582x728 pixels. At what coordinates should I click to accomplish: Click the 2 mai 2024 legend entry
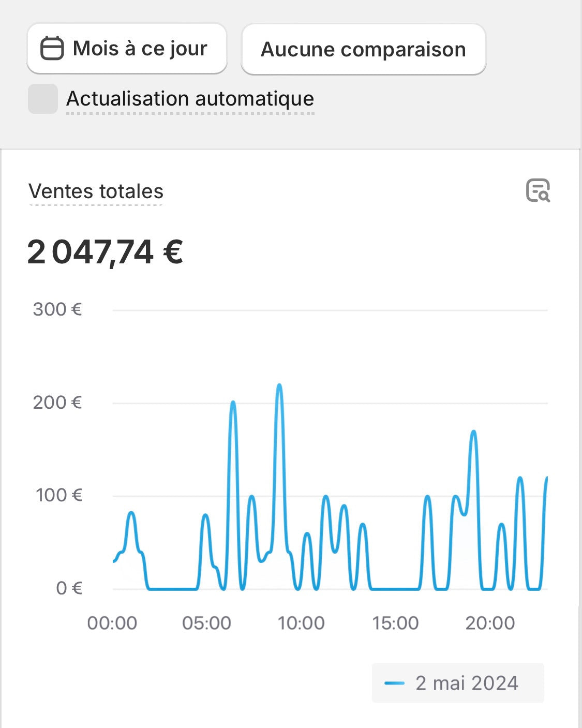pyautogui.click(x=458, y=683)
